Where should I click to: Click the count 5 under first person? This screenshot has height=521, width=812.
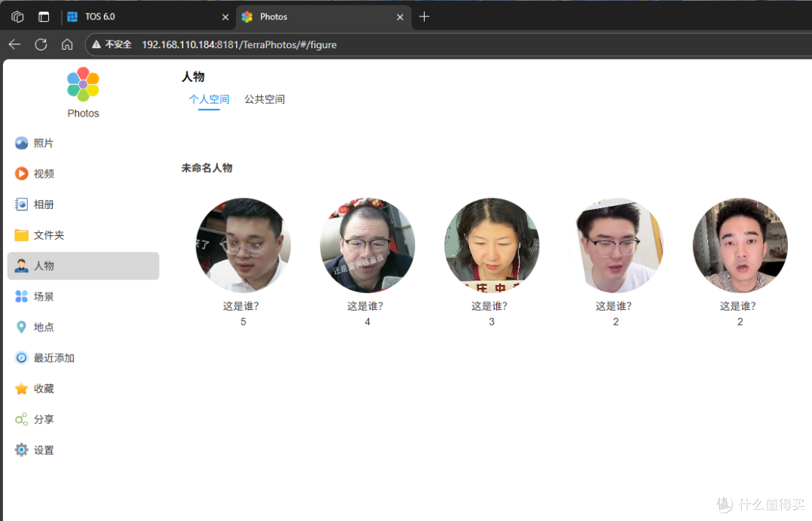click(243, 322)
